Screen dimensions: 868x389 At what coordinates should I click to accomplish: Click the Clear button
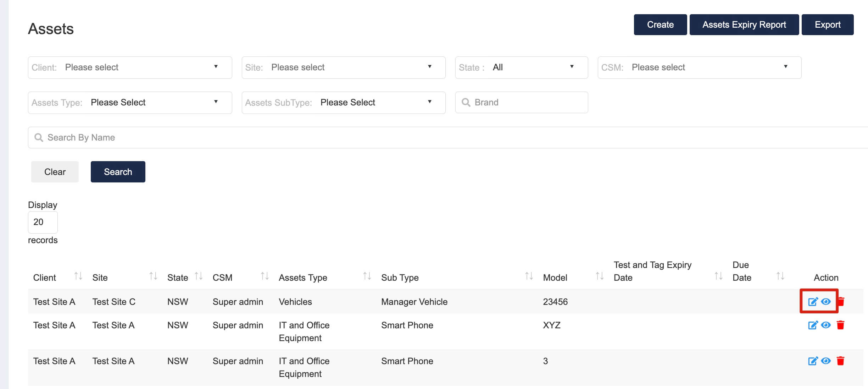coord(55,171)
